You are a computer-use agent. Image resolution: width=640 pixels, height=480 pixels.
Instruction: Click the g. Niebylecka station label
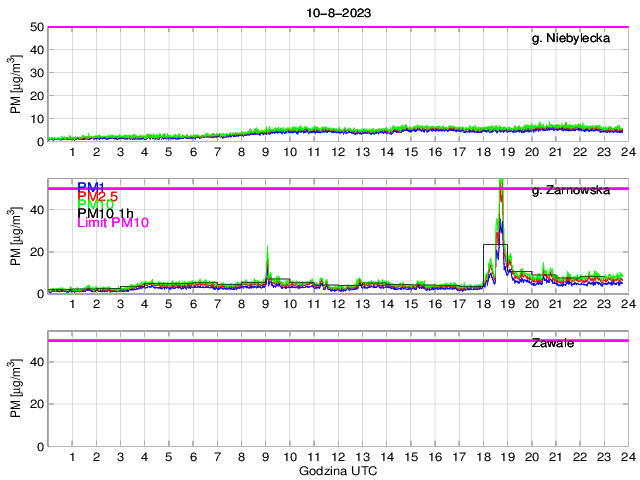click(571, 38)
